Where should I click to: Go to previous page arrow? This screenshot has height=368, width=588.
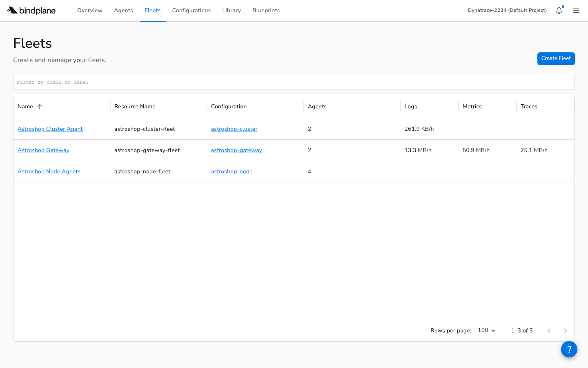[x=549, y=330]
